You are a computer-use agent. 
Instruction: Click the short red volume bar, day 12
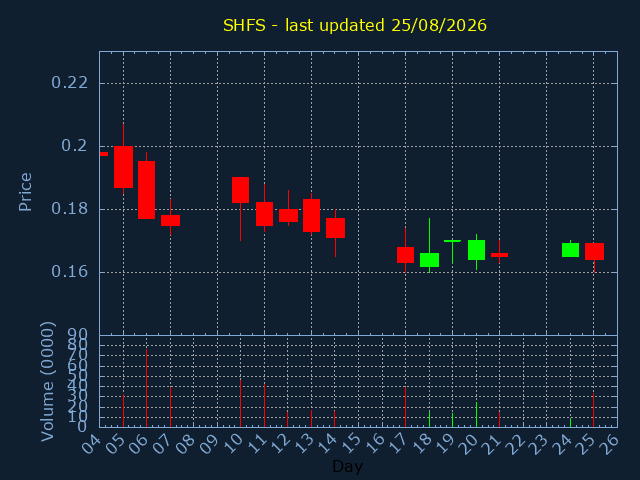point(287,419)
